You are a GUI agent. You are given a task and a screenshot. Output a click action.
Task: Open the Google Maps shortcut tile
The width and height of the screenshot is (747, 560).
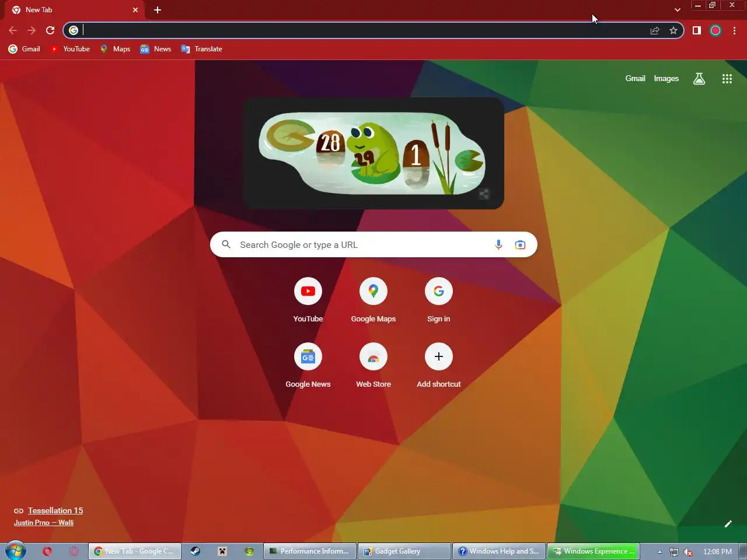point(373,300)
